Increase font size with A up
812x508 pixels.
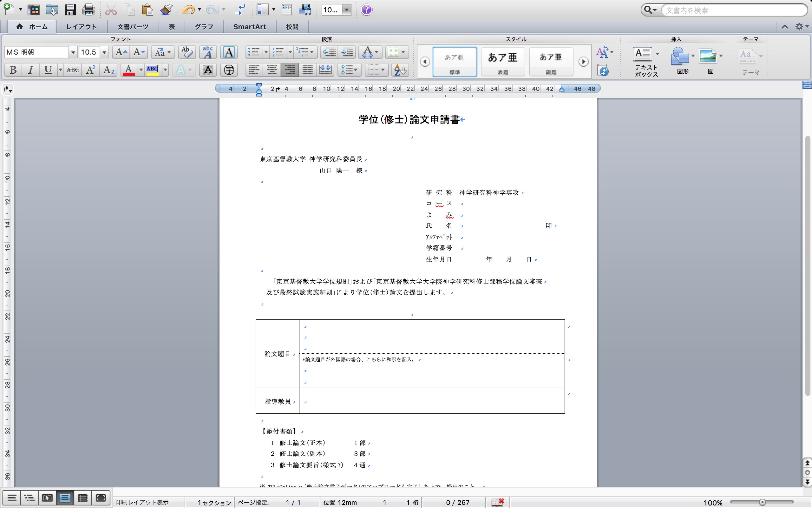click(121, 52)
